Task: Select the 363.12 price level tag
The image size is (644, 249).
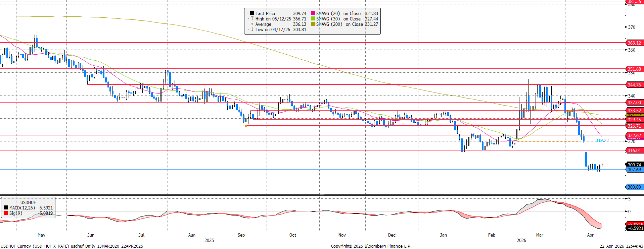Action: point(634,43)
